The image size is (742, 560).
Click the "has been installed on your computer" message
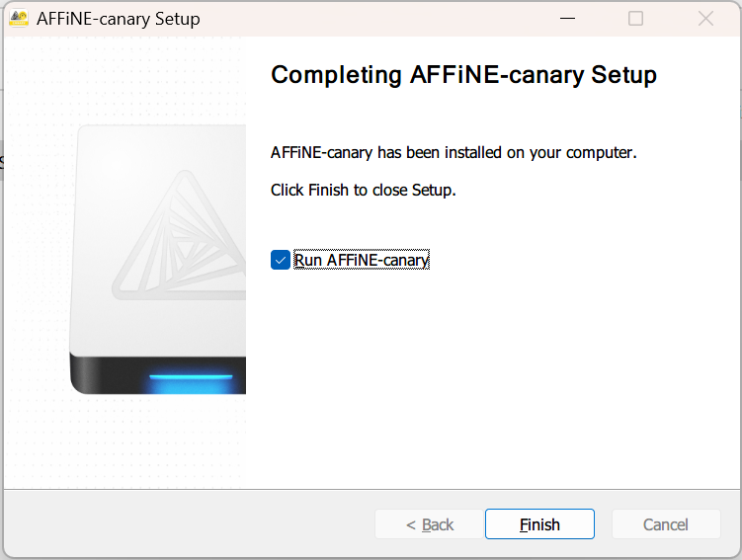[x=453, y=153]
